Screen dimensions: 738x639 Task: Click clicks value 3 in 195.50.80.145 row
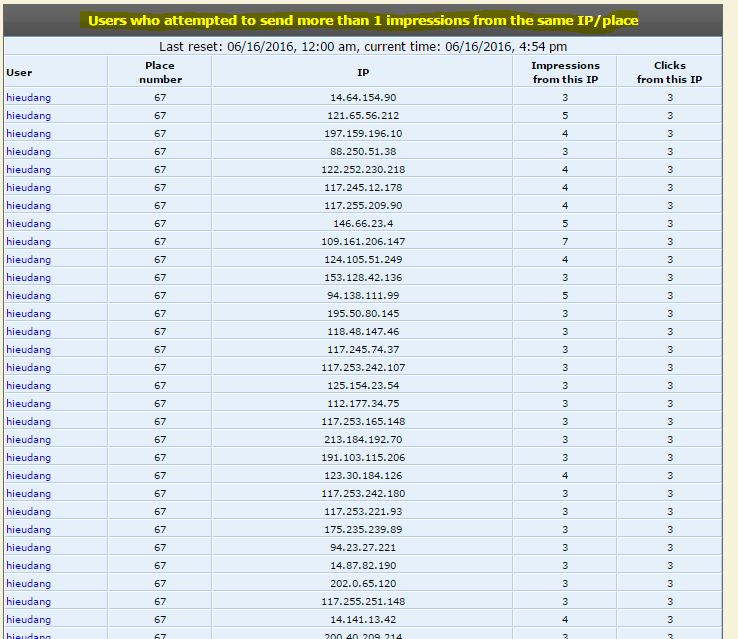point(670,313)
